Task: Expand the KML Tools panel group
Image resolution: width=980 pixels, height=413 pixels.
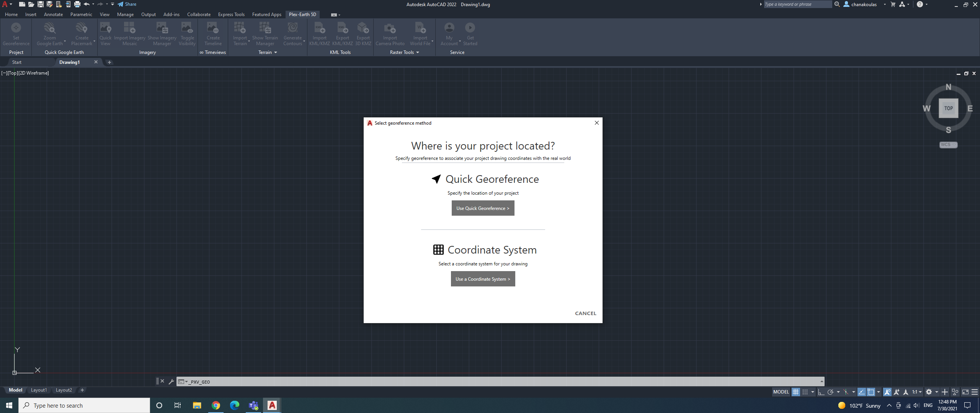Action: (x=341, y=52)
